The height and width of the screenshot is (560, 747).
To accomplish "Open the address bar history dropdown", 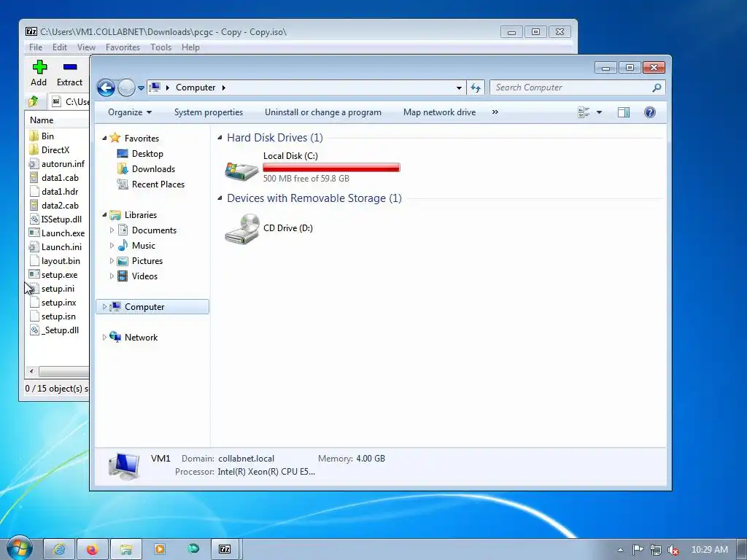I will coord(459,87).
